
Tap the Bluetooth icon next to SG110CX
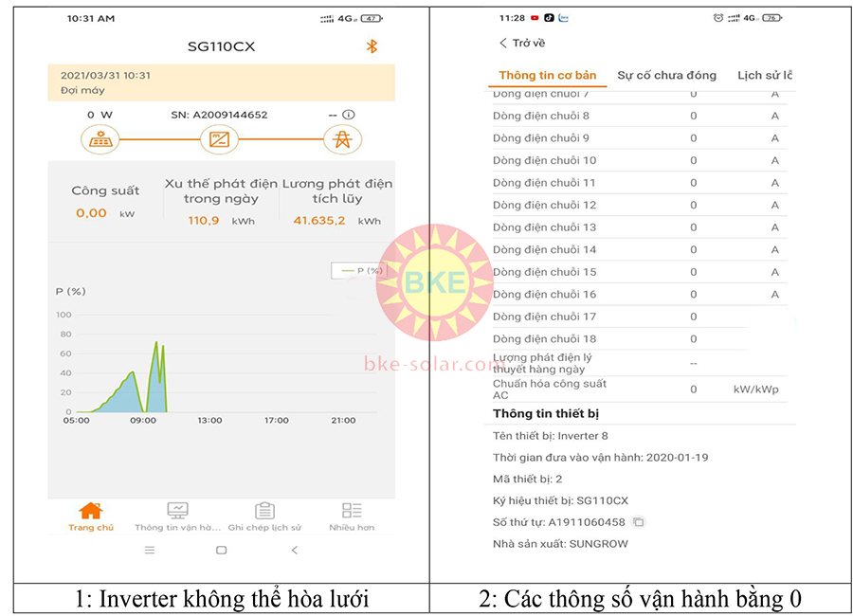tap(372, 46)
